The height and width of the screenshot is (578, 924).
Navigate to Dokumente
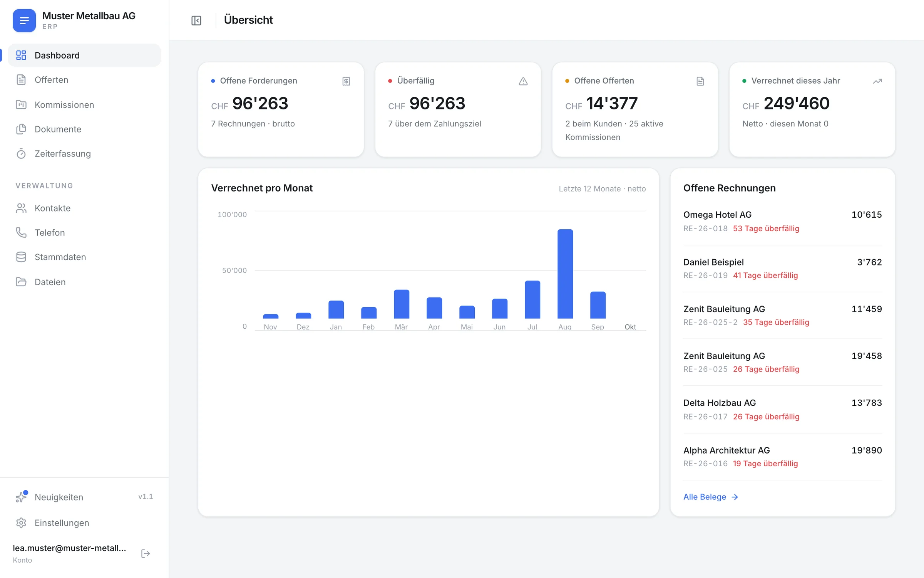click(x=84, y=129)
